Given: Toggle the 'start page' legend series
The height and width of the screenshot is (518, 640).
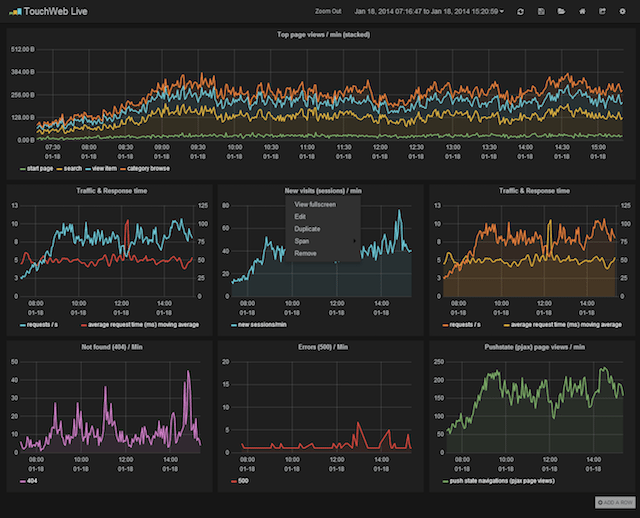Looking at the screenshot, I should (x=41, y=169).
